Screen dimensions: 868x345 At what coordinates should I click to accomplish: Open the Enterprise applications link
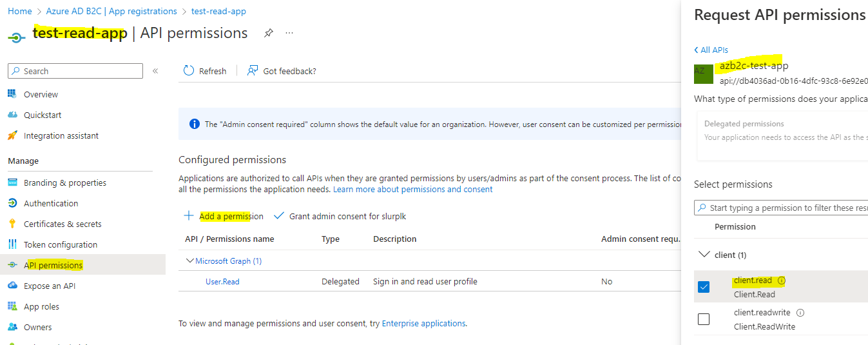[424, 323]
